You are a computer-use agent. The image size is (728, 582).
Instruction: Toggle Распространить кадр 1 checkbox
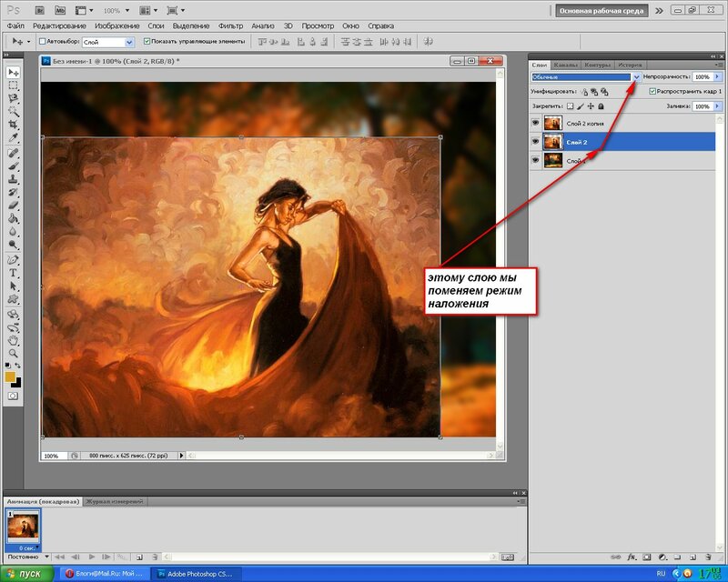[x=652, y=92]
